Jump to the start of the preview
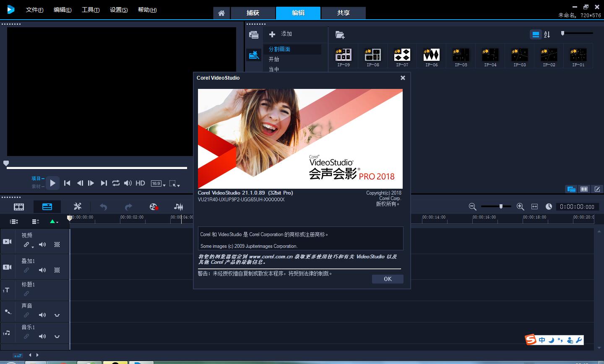This screenshot has width=604, height=364. click(x=67, y=183)
